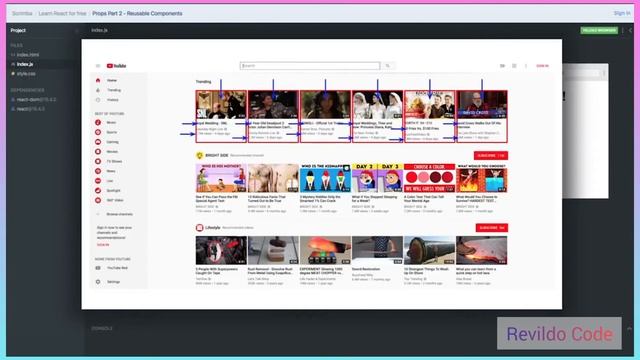640x360 pixels.
Task: Click the YouTube Red icon in sidebar
Action: pyautogui.click(x=98, y=268)
